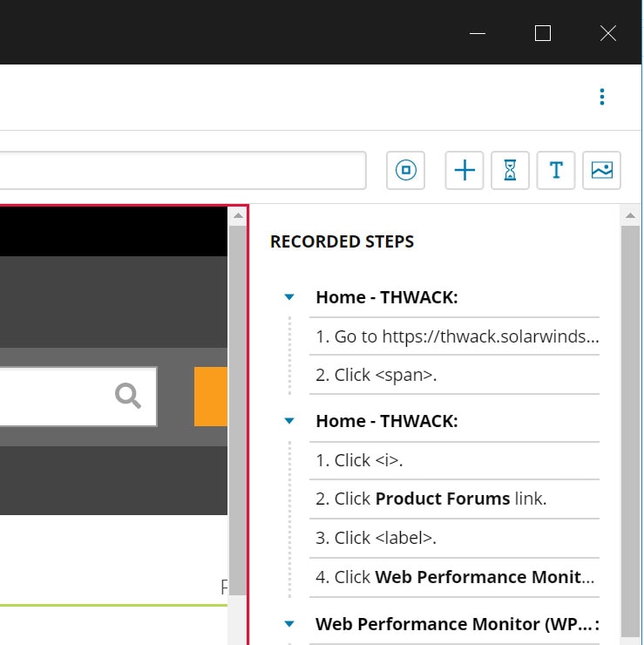This screenshot has height=645, width=644.
Task: Click the second Home - THWACK heading
Action: (387, 421)
